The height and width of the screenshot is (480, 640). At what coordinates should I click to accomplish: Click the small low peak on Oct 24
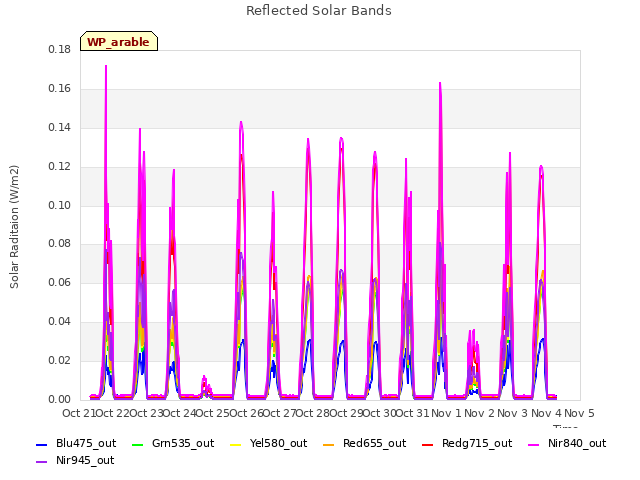pos(205,378)
